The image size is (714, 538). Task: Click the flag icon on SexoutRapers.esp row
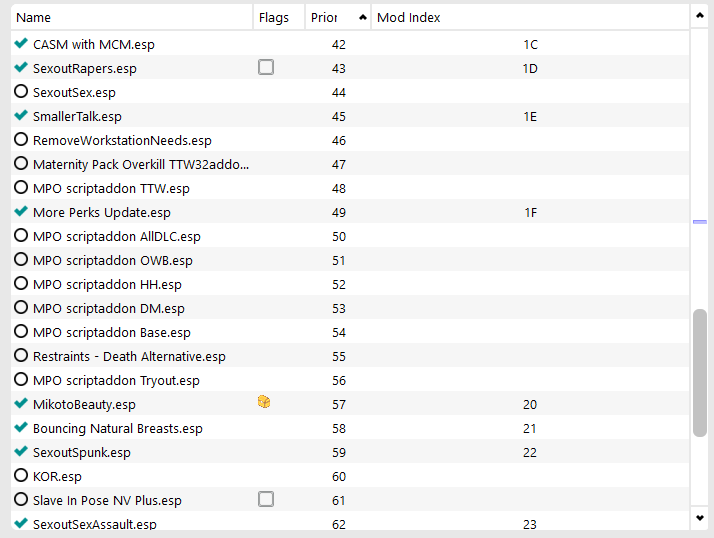pyautogui.click(x=266, y=67)
